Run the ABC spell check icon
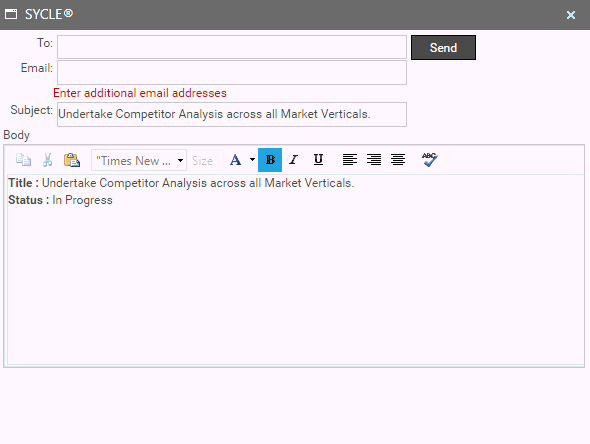This screenshot has height=444, width=590. [x=429, y=160]
